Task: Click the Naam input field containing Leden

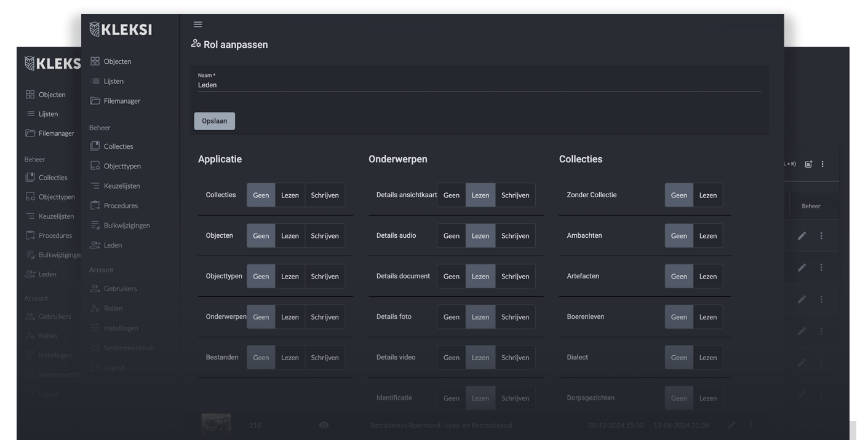Action: (x=479, y=85)
